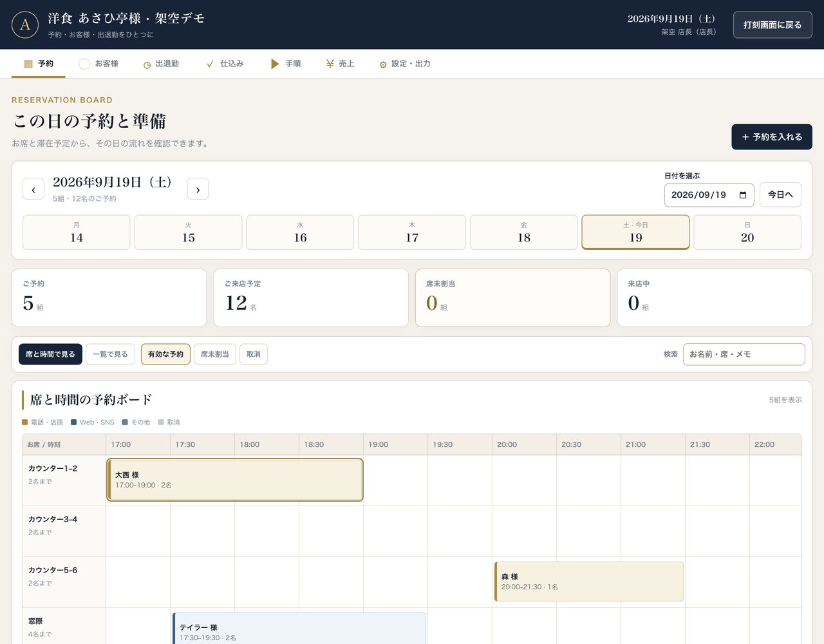Image resolution: width=824 pixels, height=644 pixels.
Task: Open the 出退勤 tab via its clock icon
Action: point(147,64)
